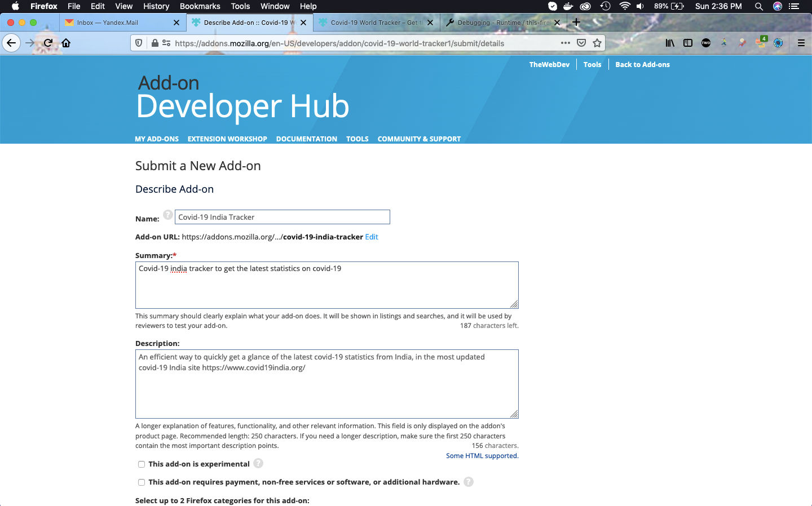Open Siri from the menu bar
Image resolution: width=812 pixels, height=506 pixels.
(x=778, y=6)
